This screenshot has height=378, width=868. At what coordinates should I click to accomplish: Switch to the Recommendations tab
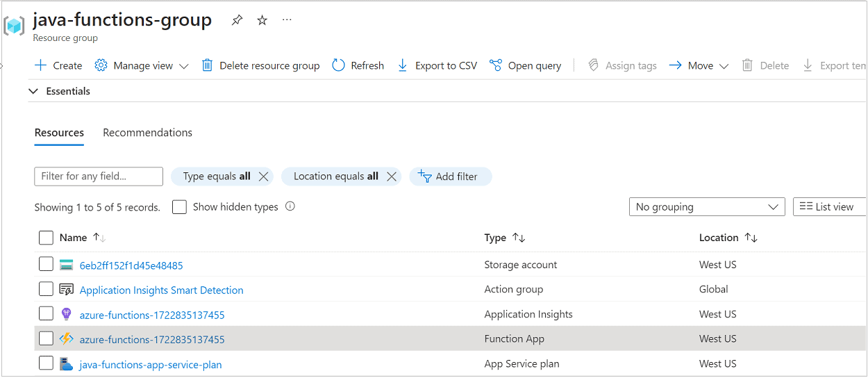coord(147,132)
